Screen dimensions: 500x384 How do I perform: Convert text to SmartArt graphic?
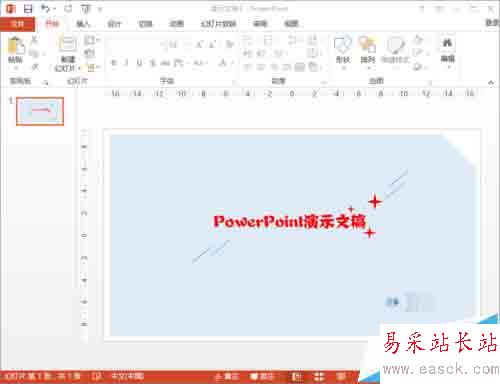point(314,67)
